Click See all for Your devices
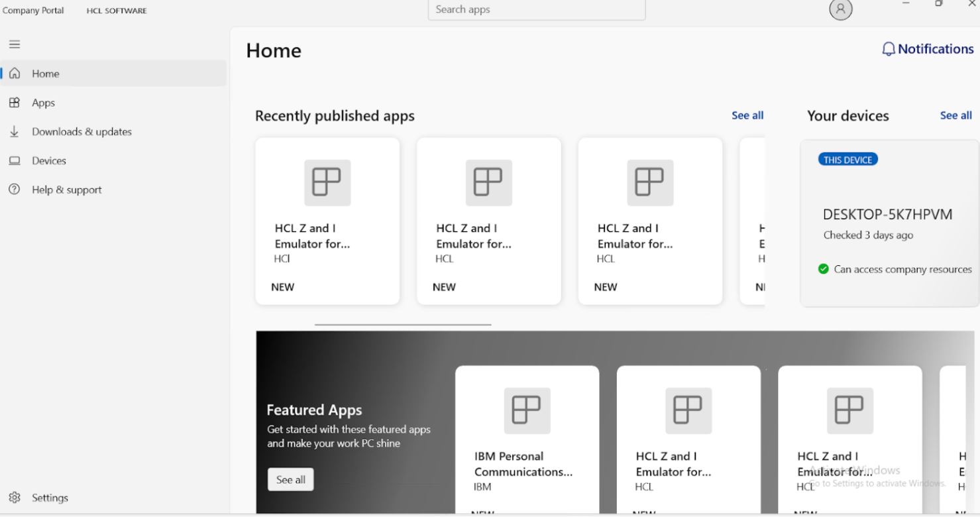Image resolution: width=980 pixels, height=517 pixels. tap(955, 115)
